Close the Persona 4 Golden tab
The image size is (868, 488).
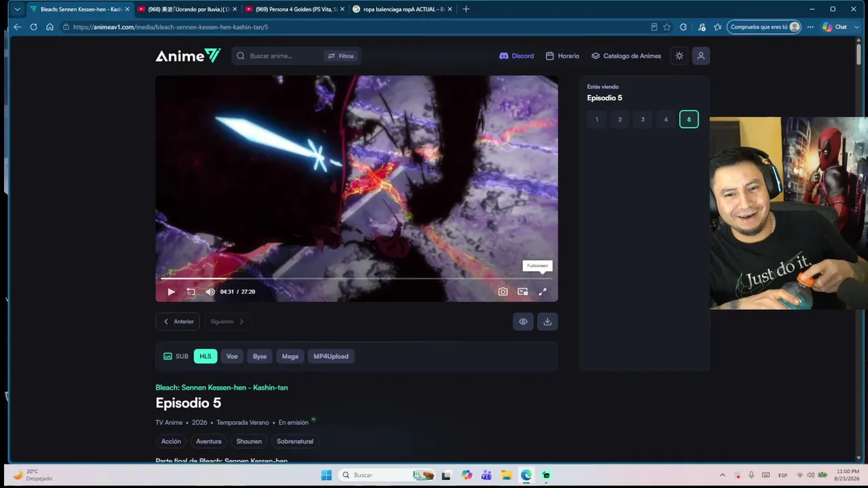click(342, 9)
